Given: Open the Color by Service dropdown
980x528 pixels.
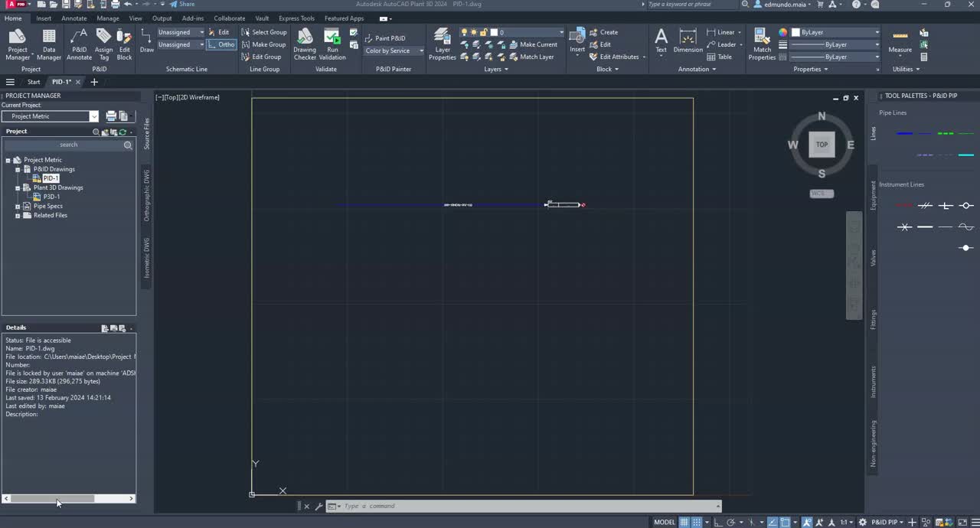Looking at the screenshot, I should [420, 51].
